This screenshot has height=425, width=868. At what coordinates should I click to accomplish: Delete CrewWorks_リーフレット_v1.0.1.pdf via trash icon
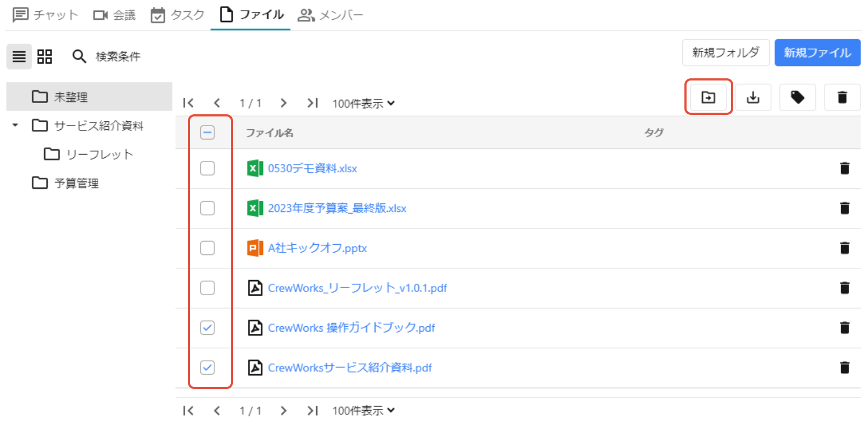click(x=844, y=288)
